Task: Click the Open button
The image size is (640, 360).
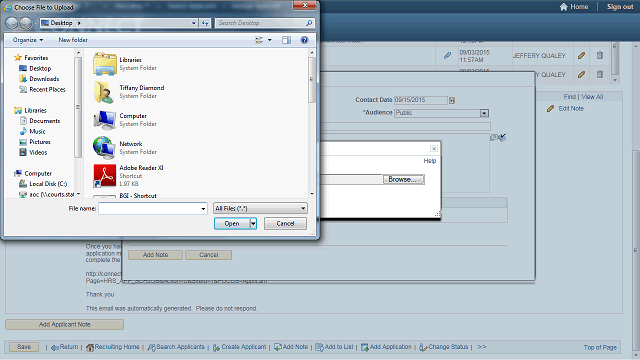Action: tap(232, 224)
